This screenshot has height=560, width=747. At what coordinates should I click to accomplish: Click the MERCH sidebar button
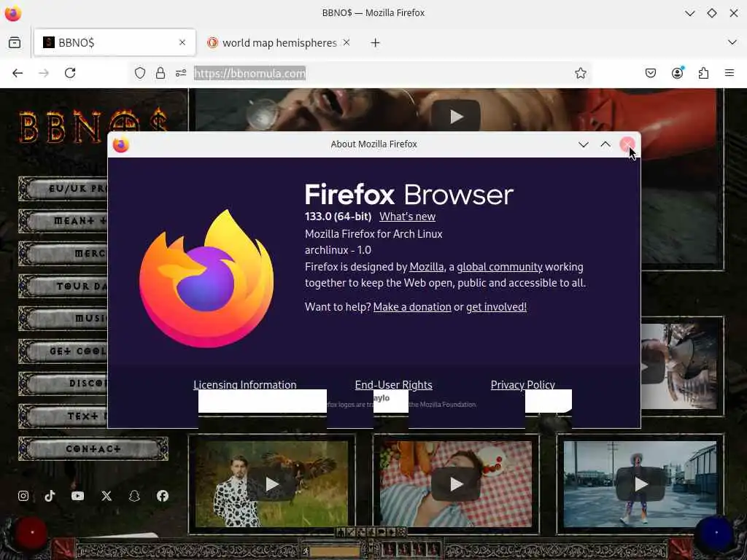(x=63, y=253)
